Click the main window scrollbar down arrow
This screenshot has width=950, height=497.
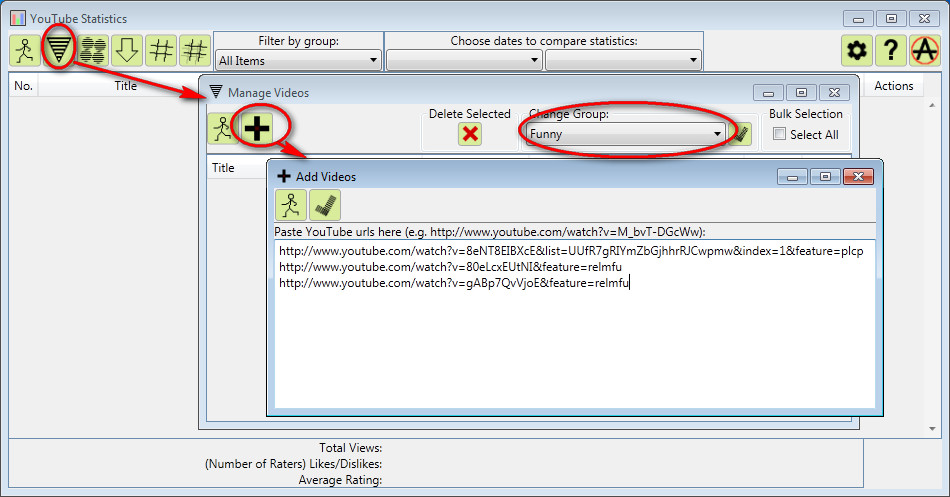(932, 429)
